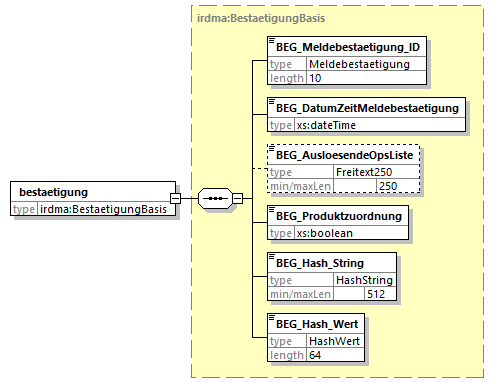This screenshot has width=494, height=383.
Task: Select the optional BEG_AusloesendeOpsListe element
Action: 344,155
